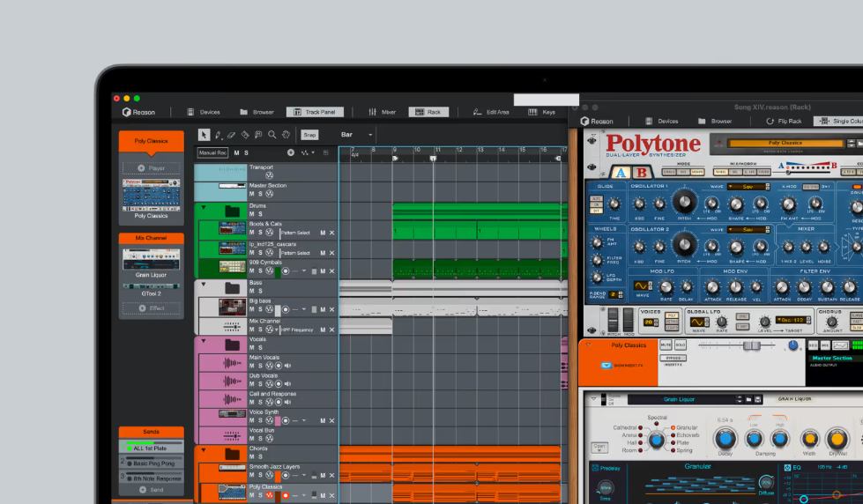Click the Drums folder icon
This screenshot has height=504, width=863.
pos(232,211)
